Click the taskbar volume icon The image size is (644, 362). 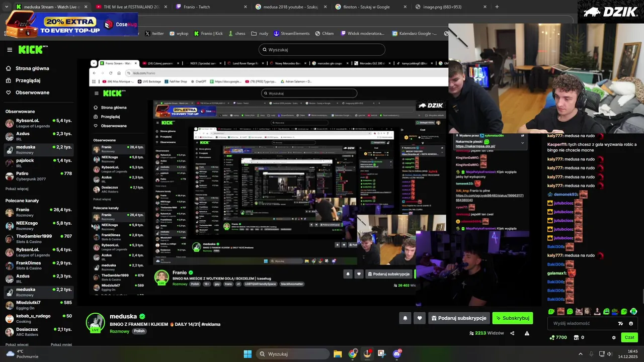(x=610, y=354)
